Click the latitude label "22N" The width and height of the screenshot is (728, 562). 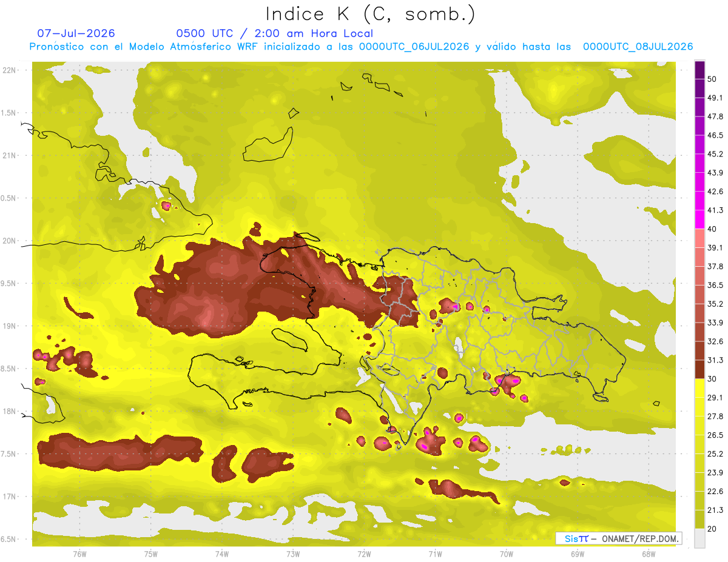[10, 70]
